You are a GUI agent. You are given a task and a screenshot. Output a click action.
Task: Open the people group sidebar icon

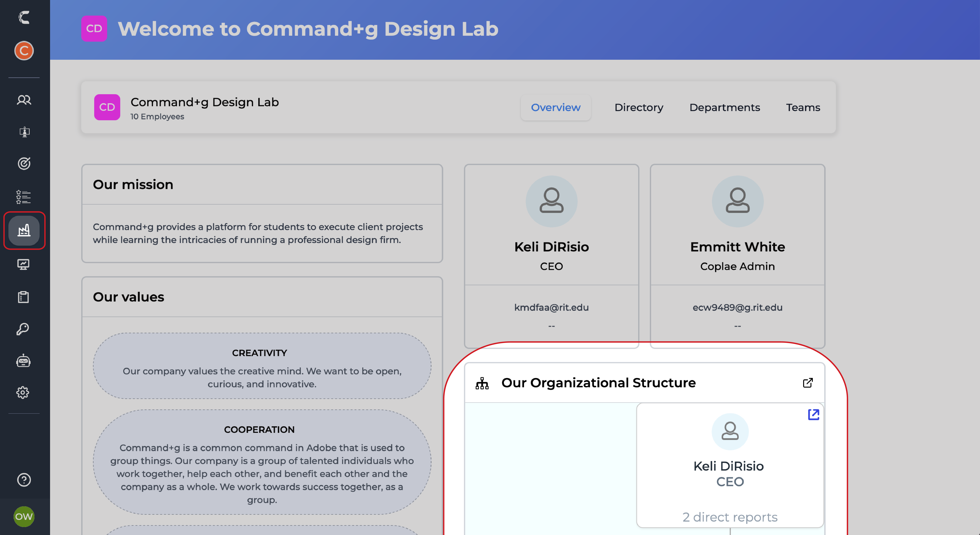tap(24, 100)
